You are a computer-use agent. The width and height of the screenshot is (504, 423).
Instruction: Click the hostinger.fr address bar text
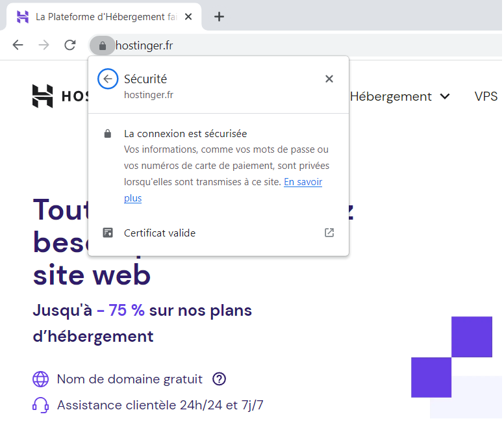(x=144, y=45)
